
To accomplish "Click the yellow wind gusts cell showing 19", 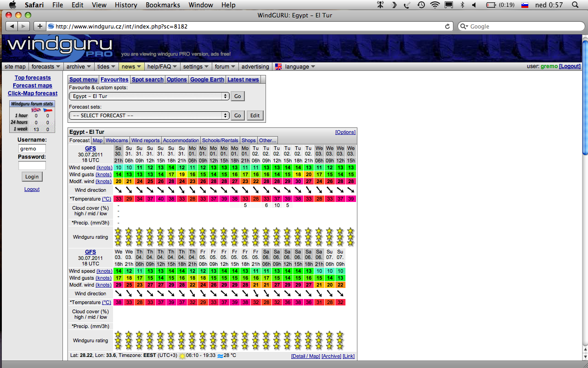I will point(181,174).
